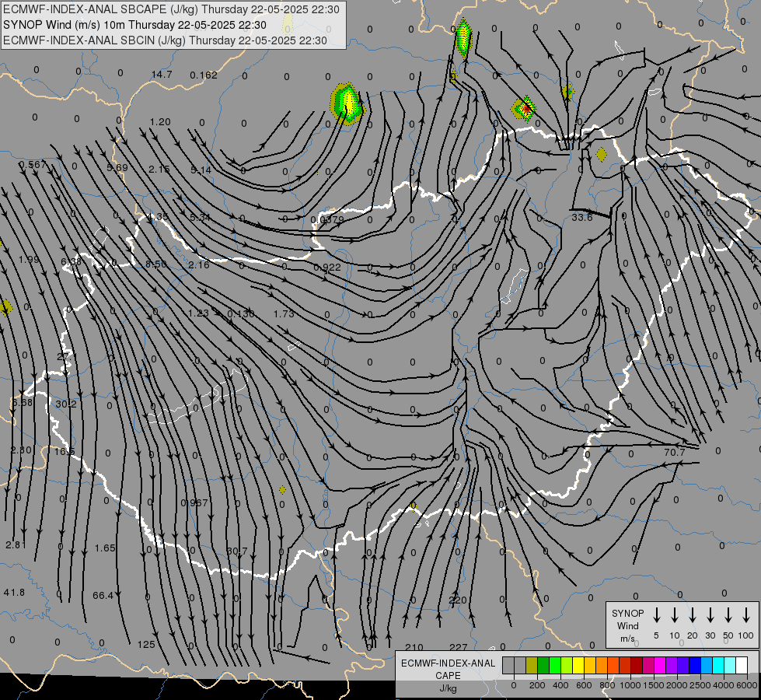Click the ECMWF-INDEX-ANAL label in CAPE legend
Viewport: 761px width, 700px height.
coord(448,663)
